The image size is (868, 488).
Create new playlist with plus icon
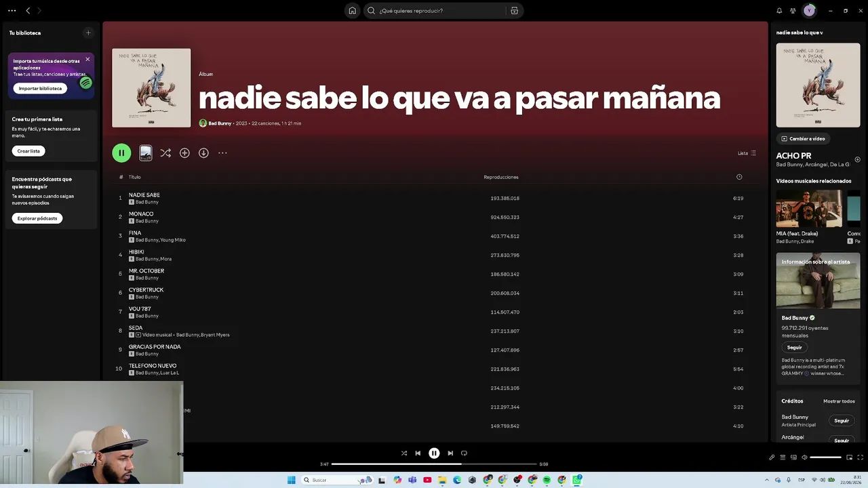click(x=88, y=33)
